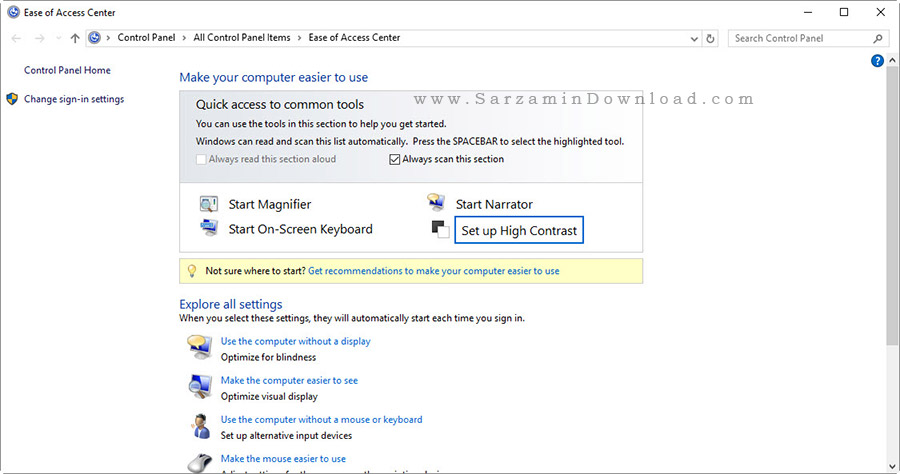This screenshot has width=900, height=474.
Task: Click the mouse icon beside 'Make the mouse easier to use'
Action: pyautogui.click(x=200, y=463)
